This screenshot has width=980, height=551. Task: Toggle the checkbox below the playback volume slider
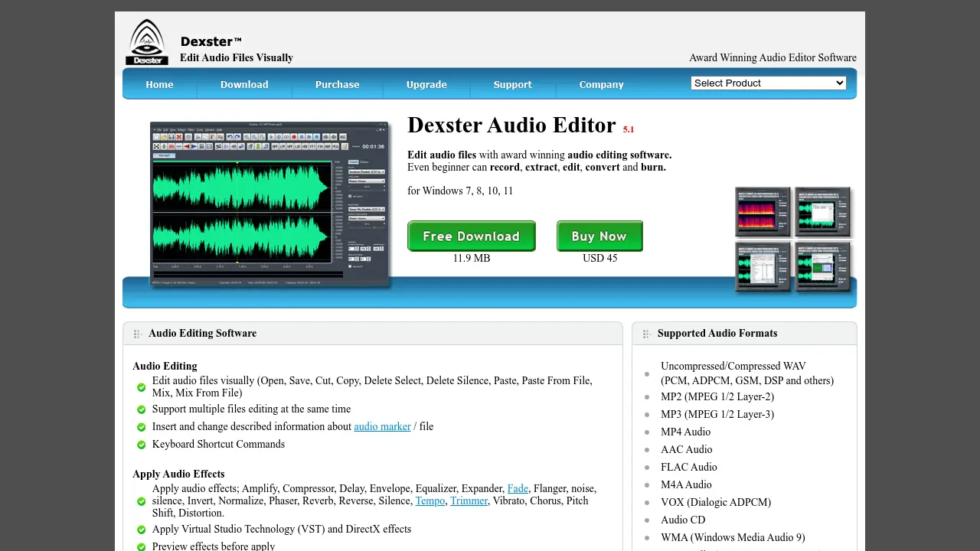click(350, 196)
